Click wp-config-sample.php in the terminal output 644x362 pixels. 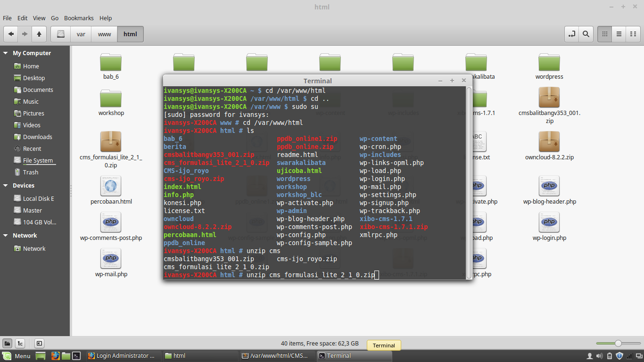pos(314,243)
